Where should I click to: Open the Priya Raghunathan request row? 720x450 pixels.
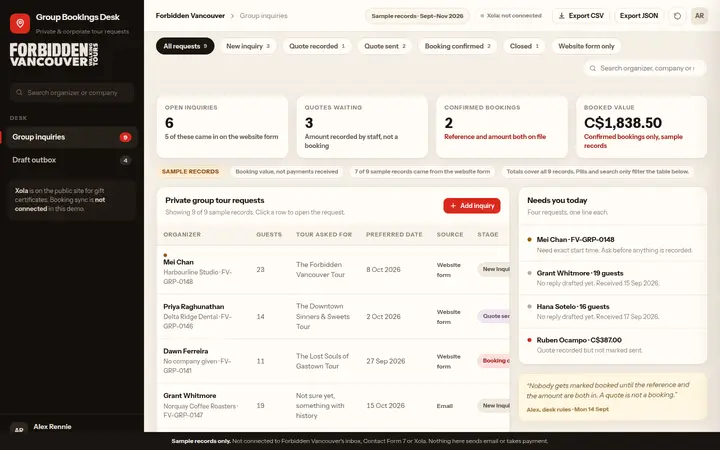click(333, 316)
